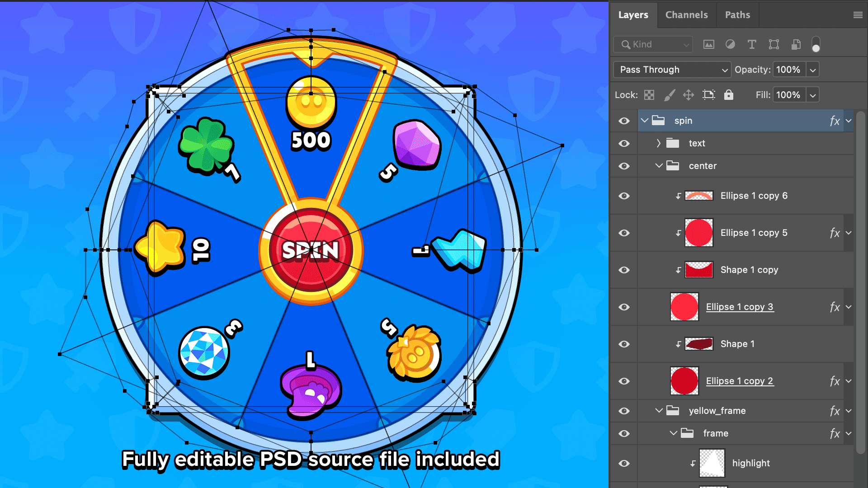868x488 pixels.
Task: Toggle the layer filtering on/off switch
Action: (x=816, y=45)
